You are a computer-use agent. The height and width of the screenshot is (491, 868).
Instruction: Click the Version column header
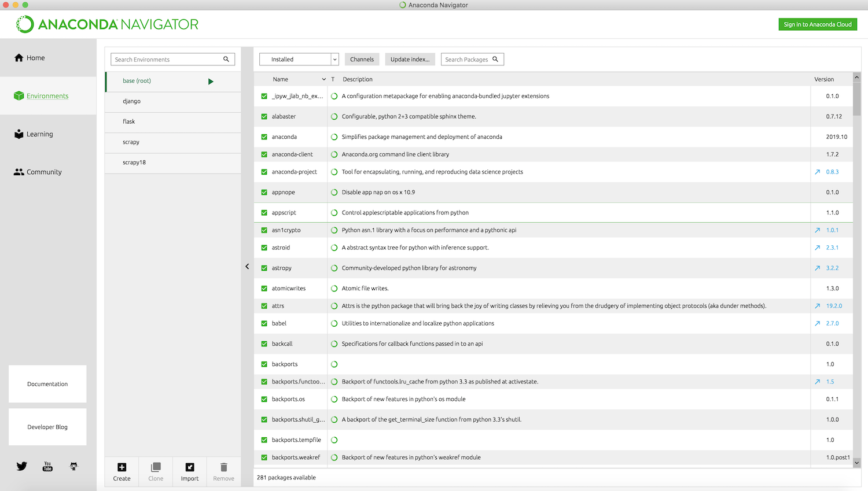[824, 79]
